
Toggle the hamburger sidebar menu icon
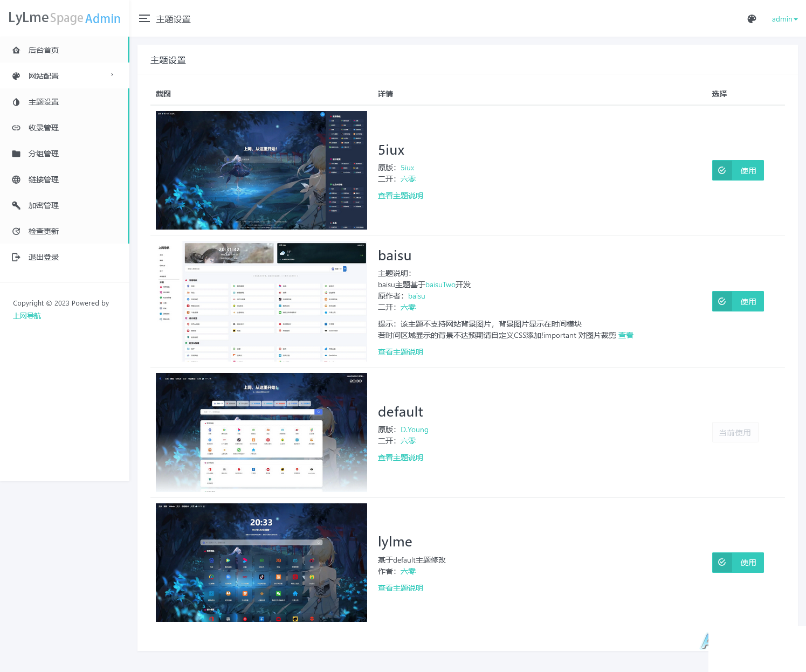click(144, 19)
